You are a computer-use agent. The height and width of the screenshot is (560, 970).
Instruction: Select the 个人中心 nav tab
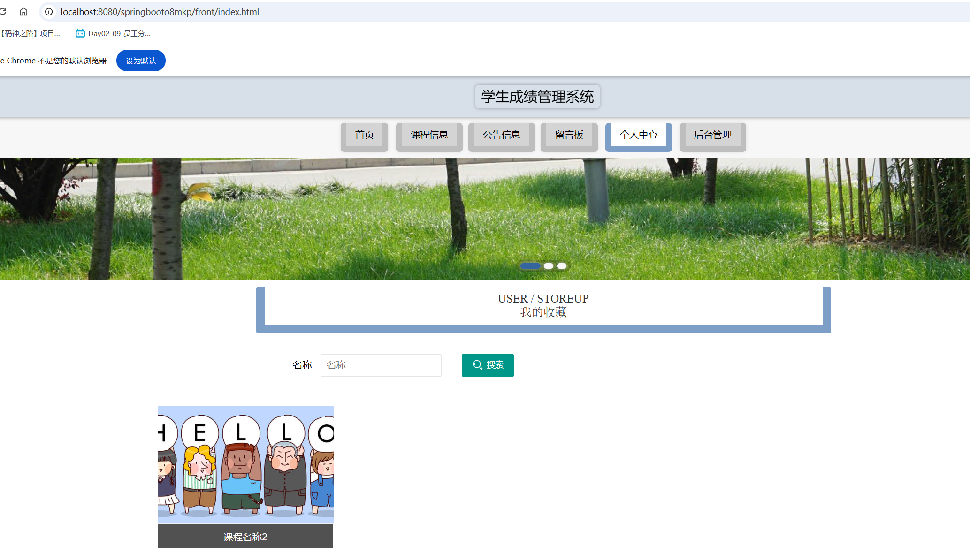pos(638,135)
